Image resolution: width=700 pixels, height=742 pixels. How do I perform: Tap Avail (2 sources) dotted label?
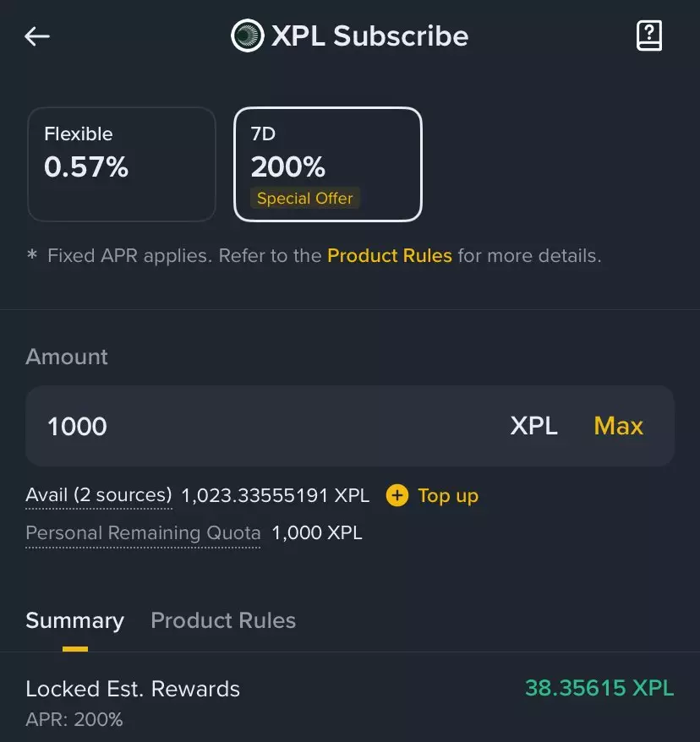tap(99, 495)
